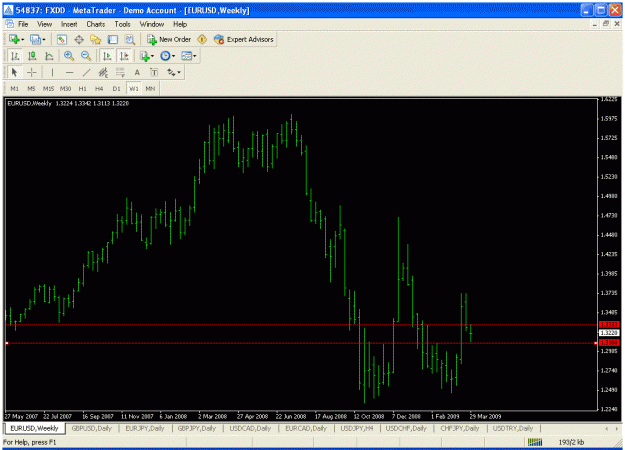Screen dimensions: 625x450
Task: Switch to the USDJPY,H4 chart tab
Action: [357, 428]
